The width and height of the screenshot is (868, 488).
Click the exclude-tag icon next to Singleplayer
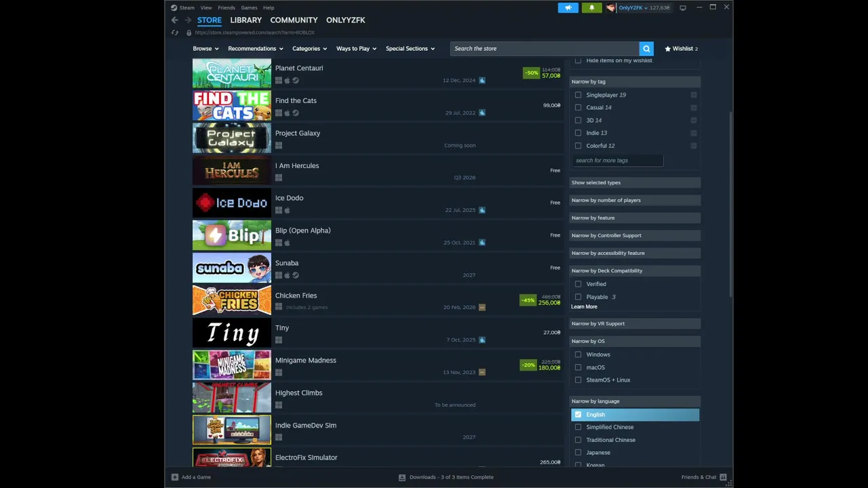(x=694, y=95)
